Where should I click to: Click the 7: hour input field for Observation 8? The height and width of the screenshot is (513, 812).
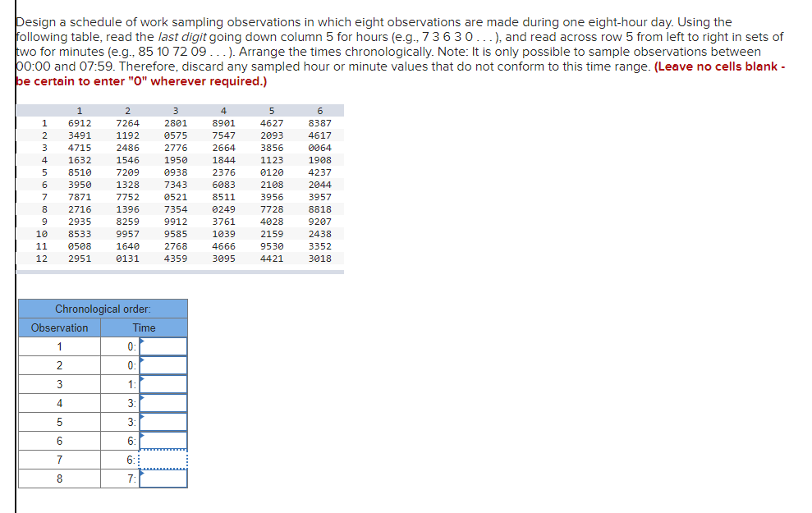(x=164, y=478)
